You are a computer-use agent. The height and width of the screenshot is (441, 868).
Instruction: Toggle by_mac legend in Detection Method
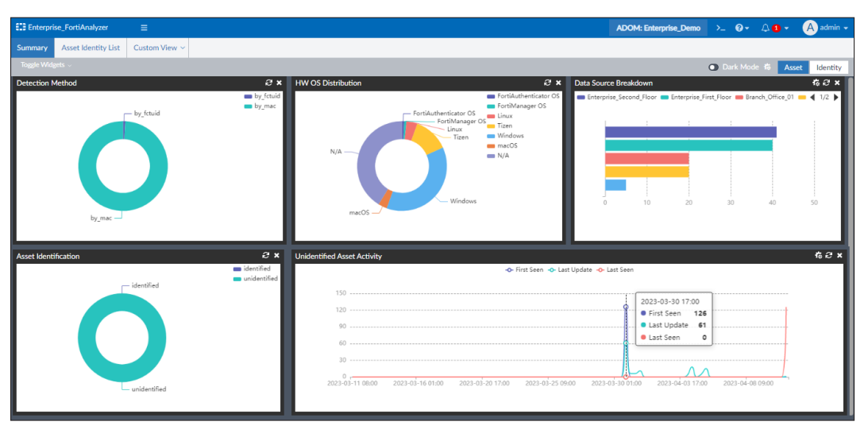(x=260, y=106)
